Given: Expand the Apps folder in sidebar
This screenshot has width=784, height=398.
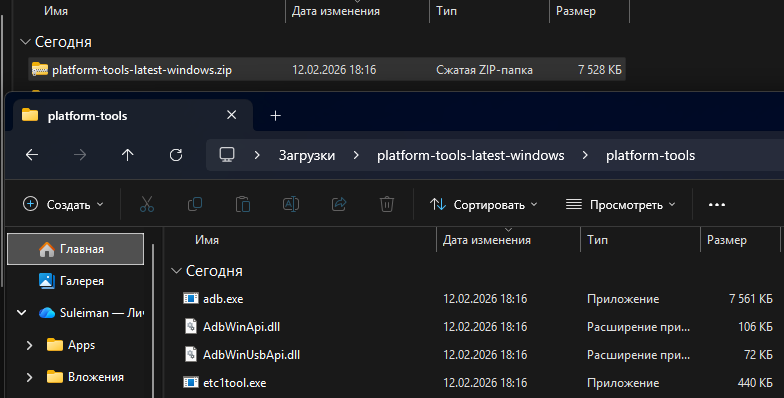Looking at the screenshot, I should pyautogui.click(x=29, y=345).
